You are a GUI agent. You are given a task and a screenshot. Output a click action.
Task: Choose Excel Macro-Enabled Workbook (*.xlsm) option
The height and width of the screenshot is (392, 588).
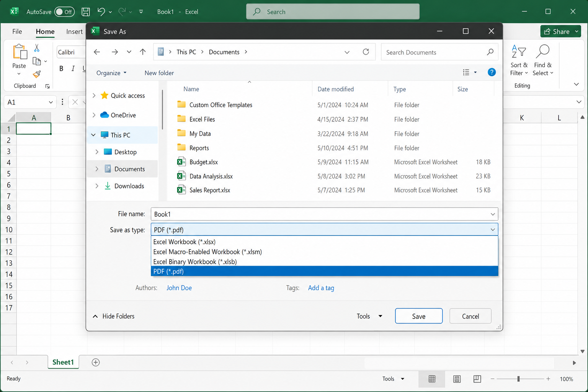[324, 252]
